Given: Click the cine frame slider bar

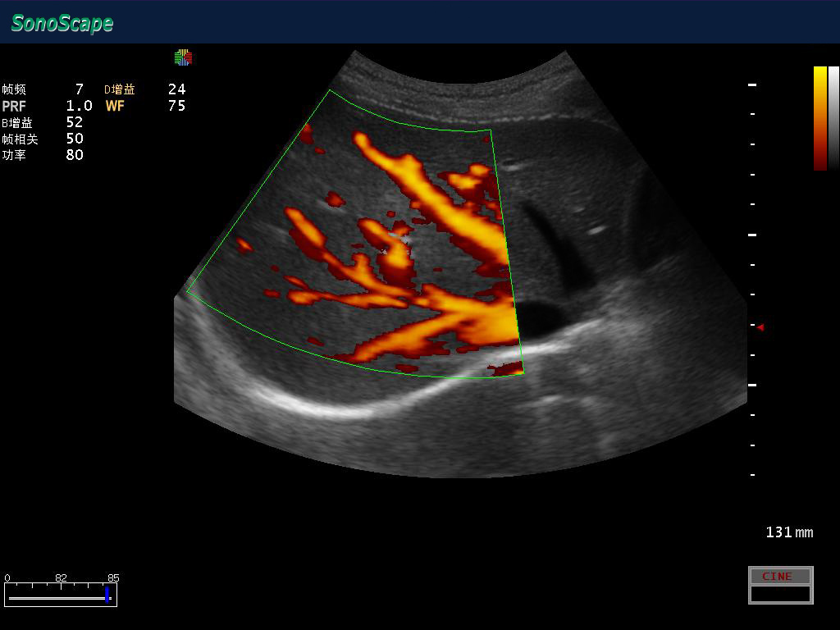Looking at the screenshot, I should [x=56, y=598].
